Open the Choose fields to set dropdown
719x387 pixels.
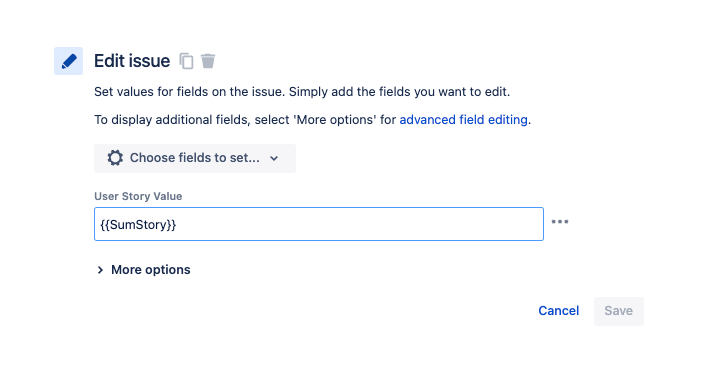[x=195, y=158]
